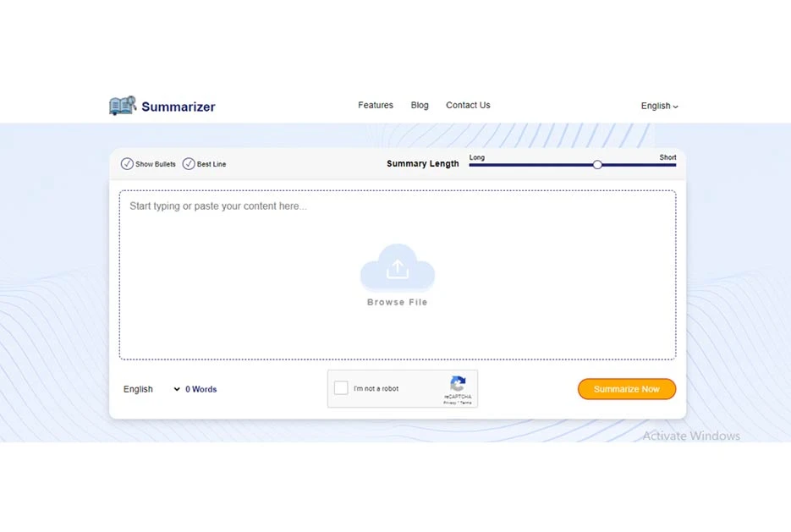Open the top-right English language dropdown
Screen dimensions: 791x532
click(659, 106)
